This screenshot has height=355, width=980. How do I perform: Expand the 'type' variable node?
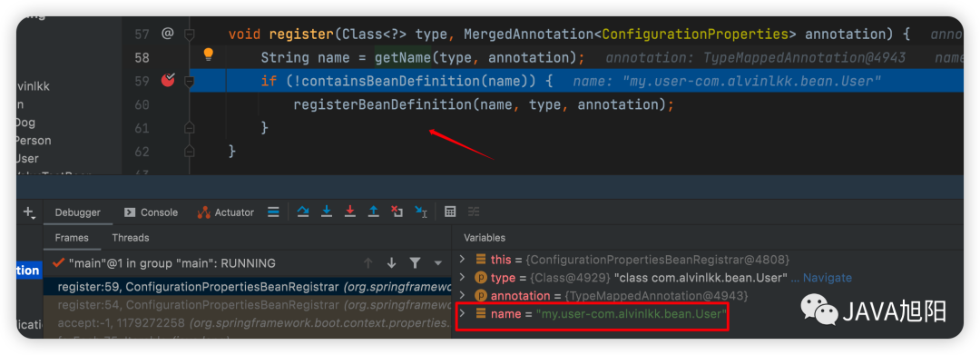click(x=463, y=277)
